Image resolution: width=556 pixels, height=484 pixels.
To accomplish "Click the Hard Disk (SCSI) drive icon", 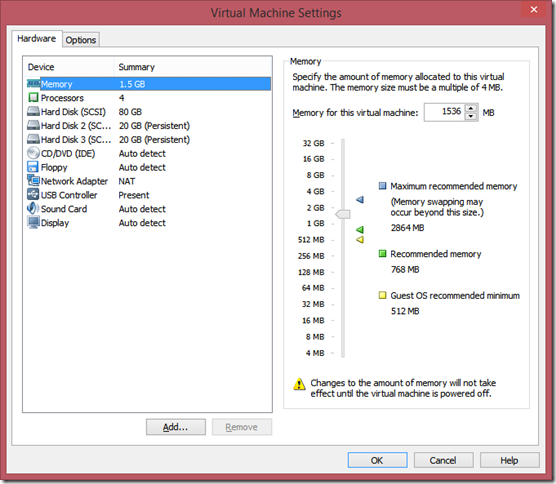I will point(33,111).
